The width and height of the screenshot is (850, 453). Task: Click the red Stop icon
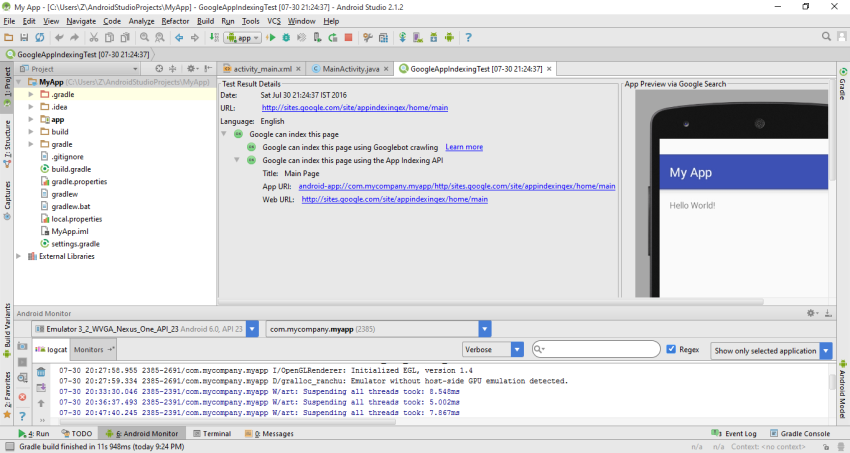pos(349,37)
